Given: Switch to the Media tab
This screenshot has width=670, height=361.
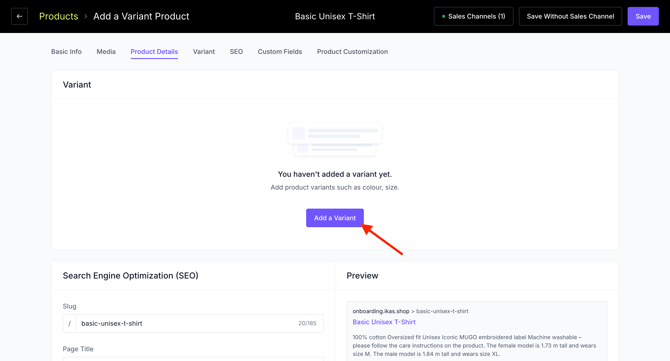Looking at the screenshot, I should 106,52.
